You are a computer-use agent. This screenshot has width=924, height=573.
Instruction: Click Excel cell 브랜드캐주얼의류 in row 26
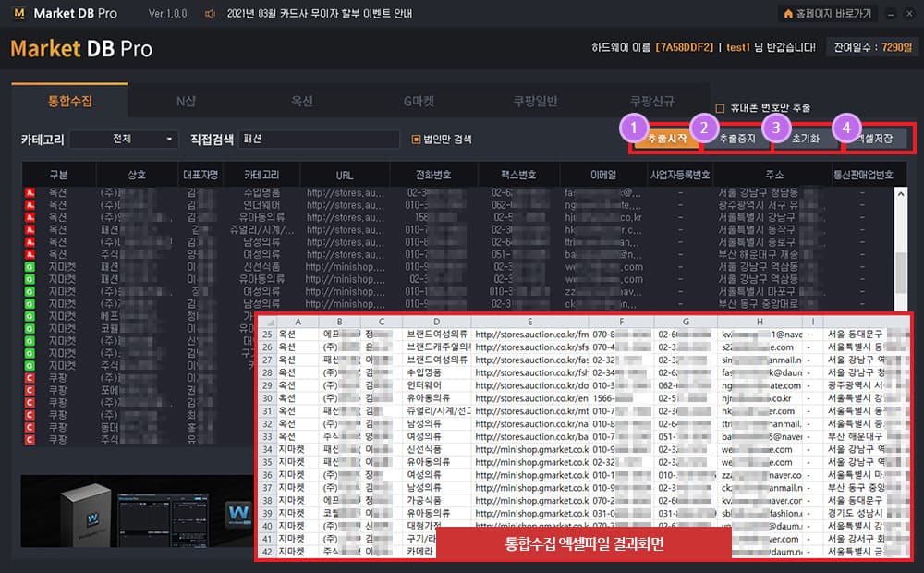coord(438,347)
